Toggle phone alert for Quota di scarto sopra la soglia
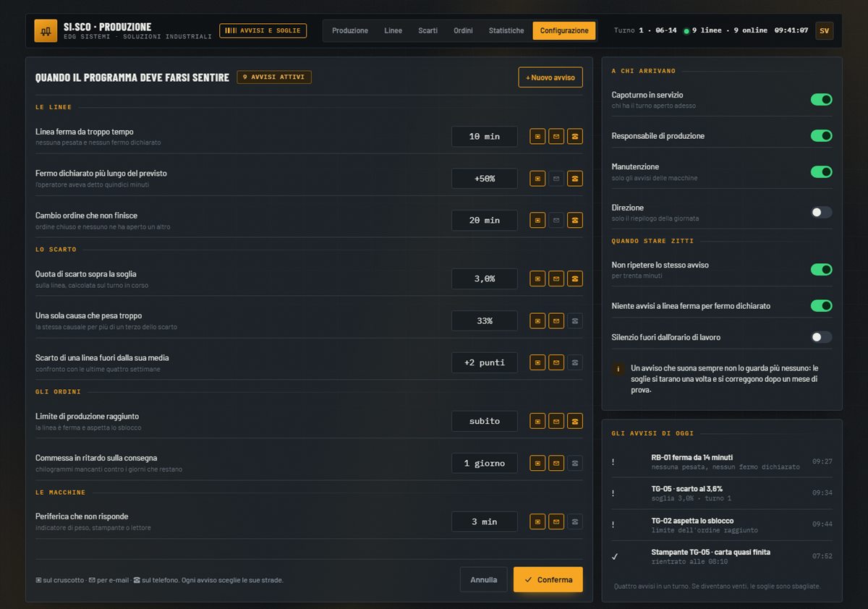The width and height of the screenshot is (868, 609). (575, 278)
